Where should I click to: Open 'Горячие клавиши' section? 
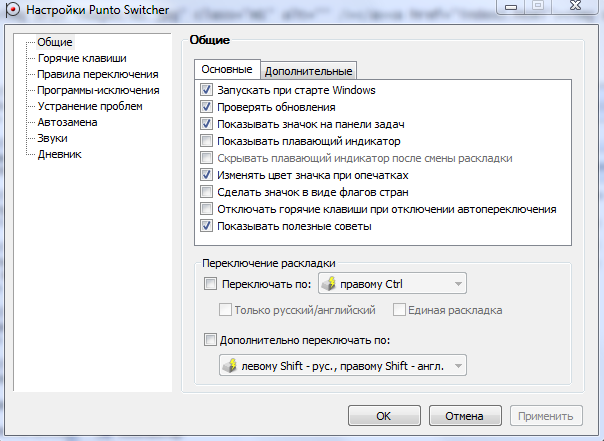[x=82, y=58]
